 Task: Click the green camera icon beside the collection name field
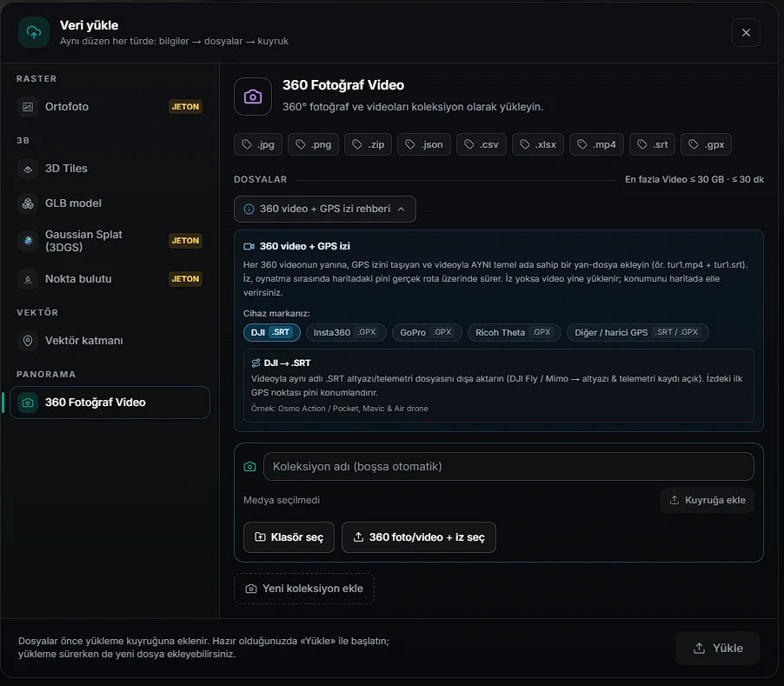pyautogui.click(x=249, y=467)
